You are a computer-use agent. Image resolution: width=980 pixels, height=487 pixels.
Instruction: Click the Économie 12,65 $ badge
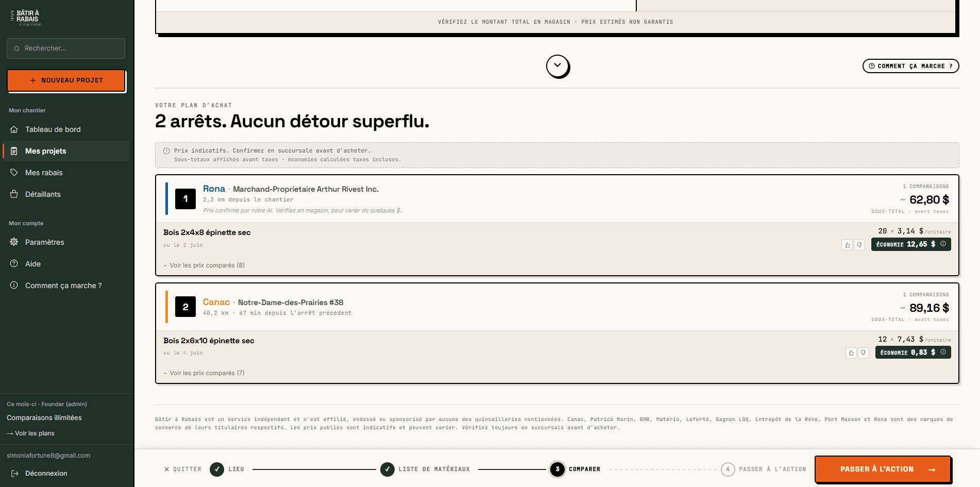[x=911, y=244]
